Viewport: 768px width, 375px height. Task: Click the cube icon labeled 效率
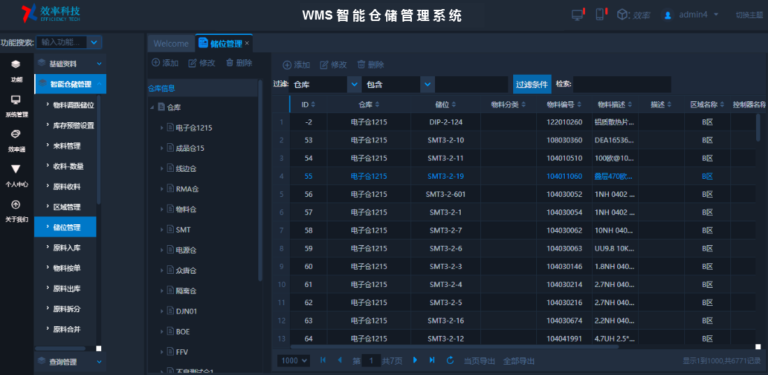622,15
